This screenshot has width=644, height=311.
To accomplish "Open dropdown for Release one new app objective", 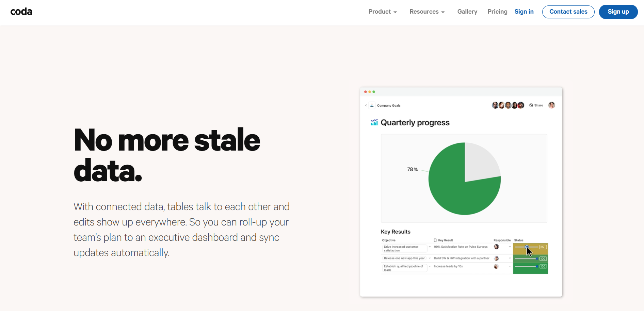I will point(430,258).
